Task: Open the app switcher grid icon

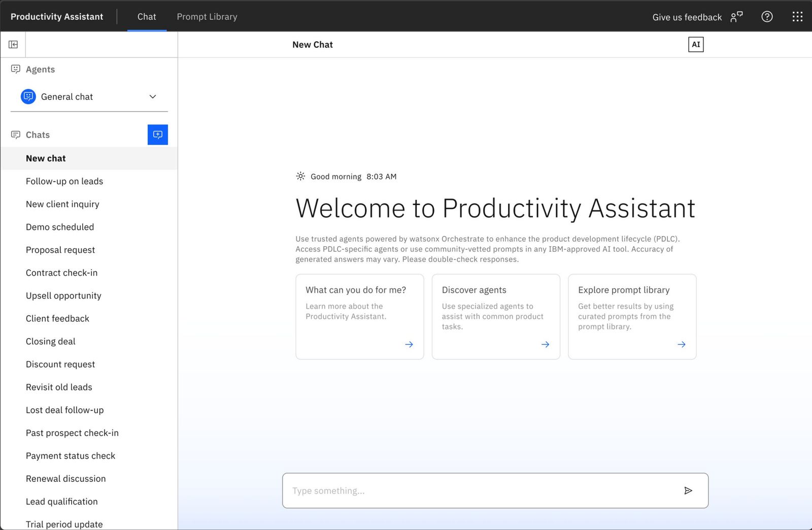Action: [x=797, y=17]
